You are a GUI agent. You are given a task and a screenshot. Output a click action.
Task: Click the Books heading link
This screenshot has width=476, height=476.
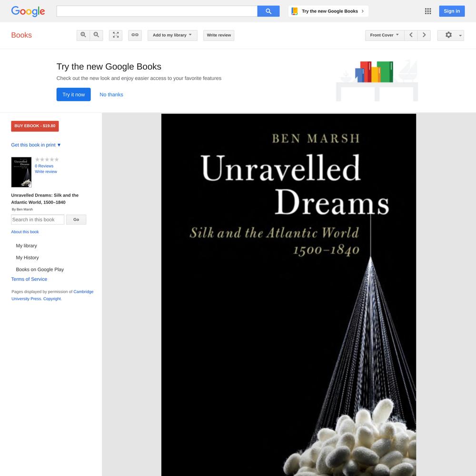coord(21,35)
